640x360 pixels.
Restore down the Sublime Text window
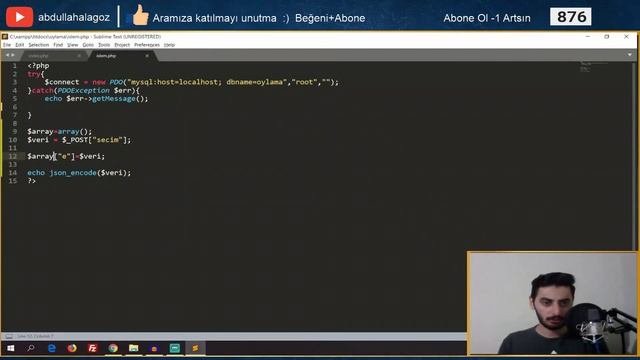[607, 37]
